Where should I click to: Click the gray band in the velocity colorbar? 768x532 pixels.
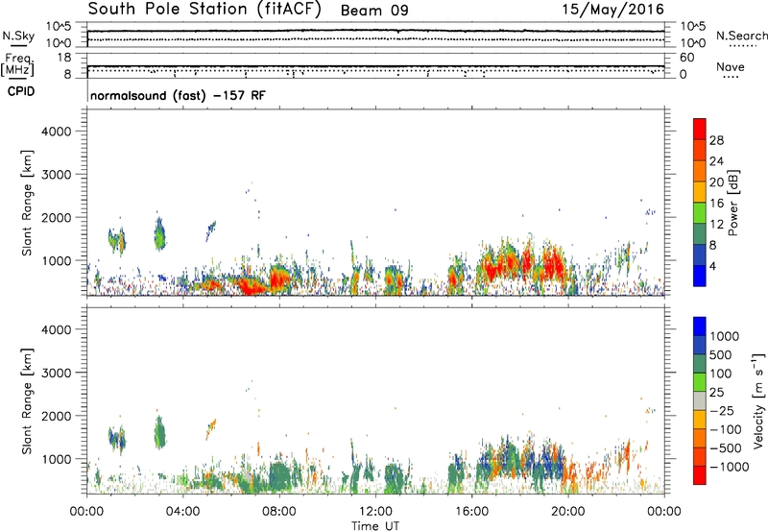[x=700, y=400]
